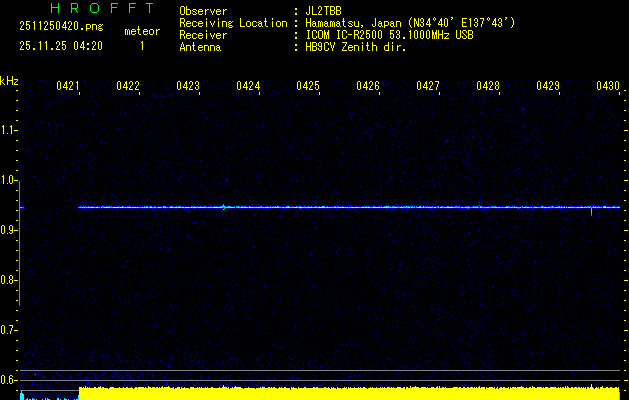Click the HB9CV Zenith dir. antenna text

356,47
